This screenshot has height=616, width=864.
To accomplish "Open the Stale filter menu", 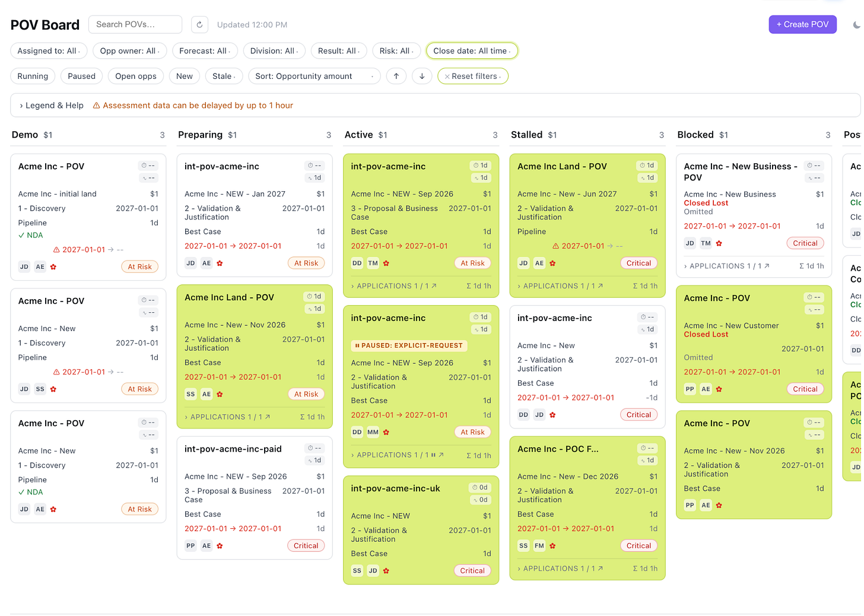I will coord(224,76).
